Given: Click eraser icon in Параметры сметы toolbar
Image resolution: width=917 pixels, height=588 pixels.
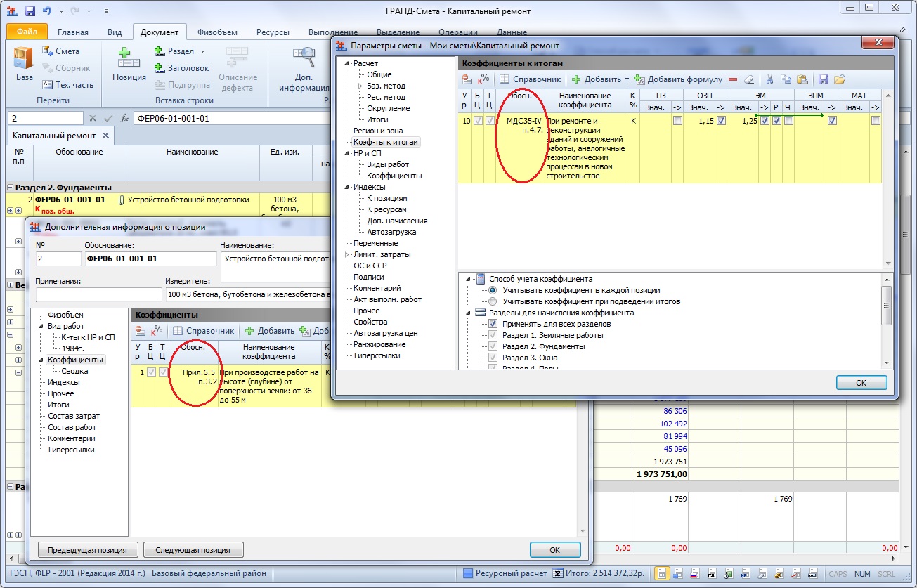Looking at the screenshot, I should pyautogui.click(x=749, y=79).
